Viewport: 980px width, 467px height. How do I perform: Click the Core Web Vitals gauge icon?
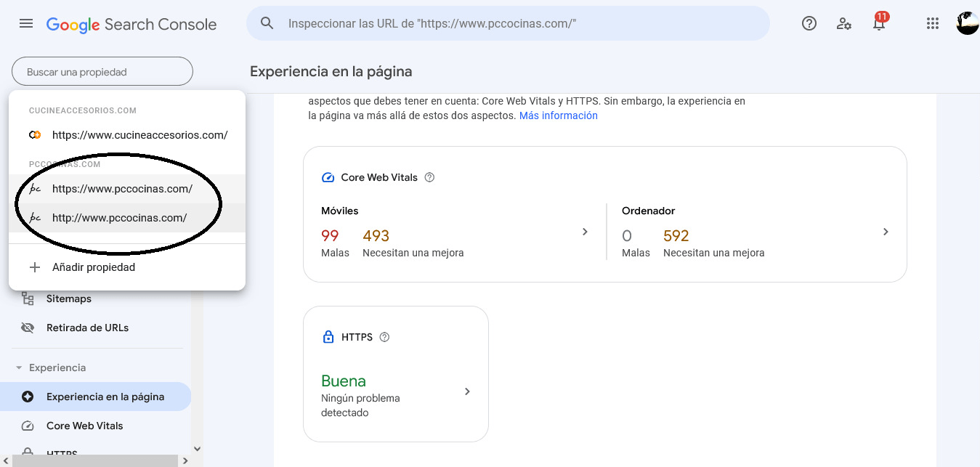pyautogui.click(x=328, y=177)
